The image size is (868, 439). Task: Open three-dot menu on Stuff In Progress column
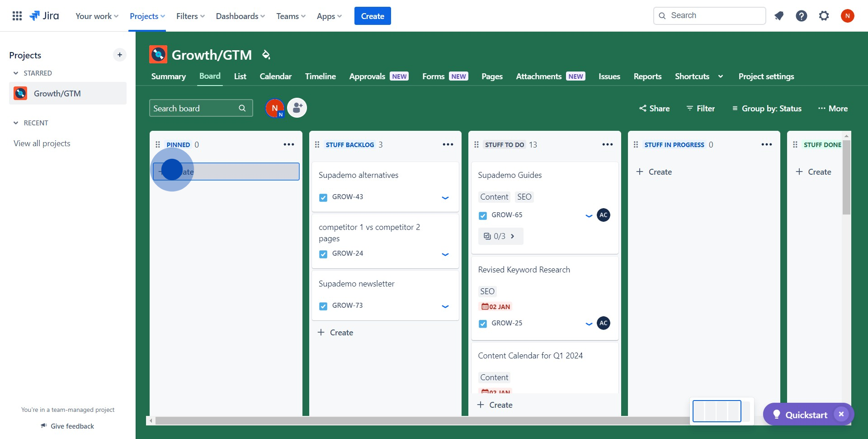(766, 144)
